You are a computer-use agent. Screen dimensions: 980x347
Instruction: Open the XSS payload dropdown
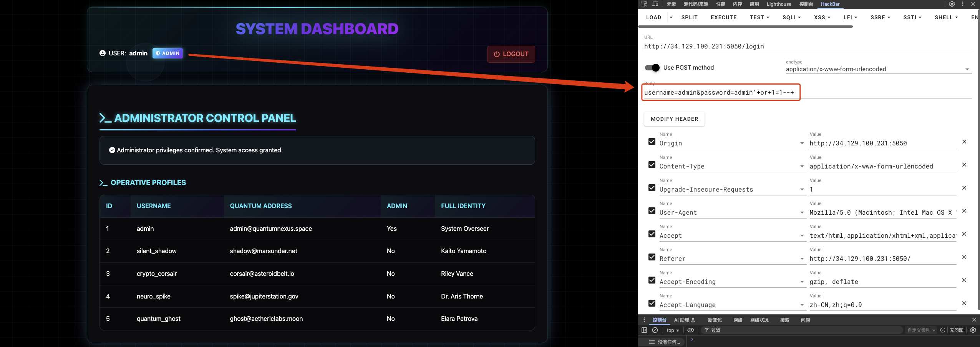(x=822, y=17)
